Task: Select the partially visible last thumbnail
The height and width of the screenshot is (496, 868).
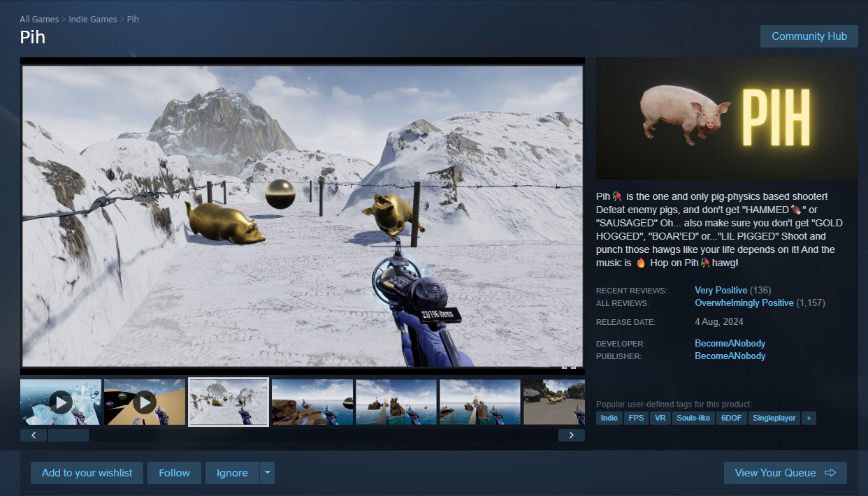Action: [x=554, y=402]
